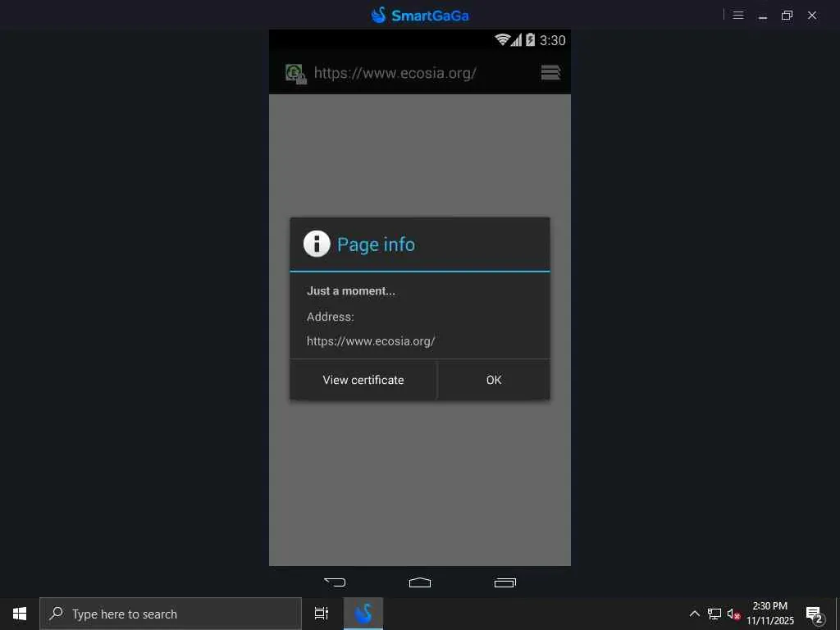Open the SmartGaGa hamburger menu
840x630 pixels.
(738, 15)
